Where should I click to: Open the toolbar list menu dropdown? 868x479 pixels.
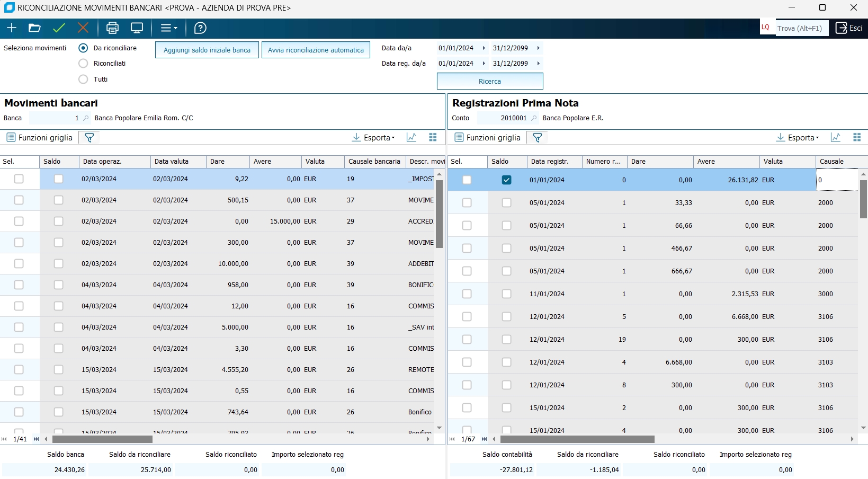point(169,28)
